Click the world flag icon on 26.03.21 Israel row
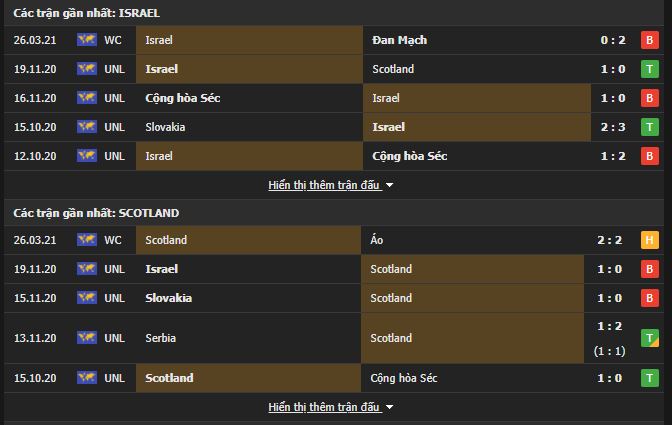The image size is (672, 425). point(87,40)
